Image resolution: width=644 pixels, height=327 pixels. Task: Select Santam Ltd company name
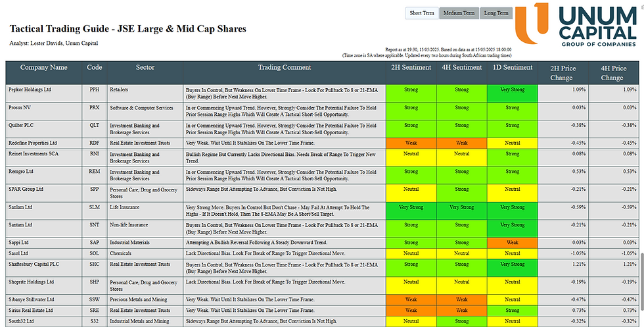tap(20, 225)
